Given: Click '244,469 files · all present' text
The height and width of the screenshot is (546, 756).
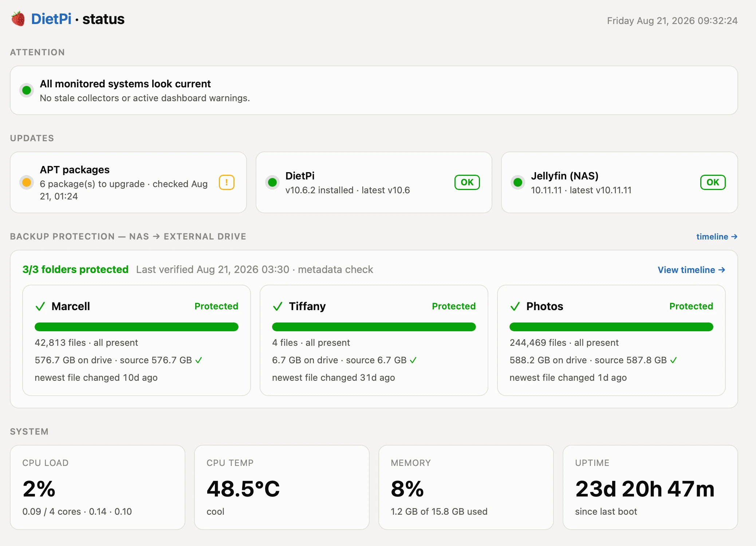Looking at the screenshot, I should 564,343.
